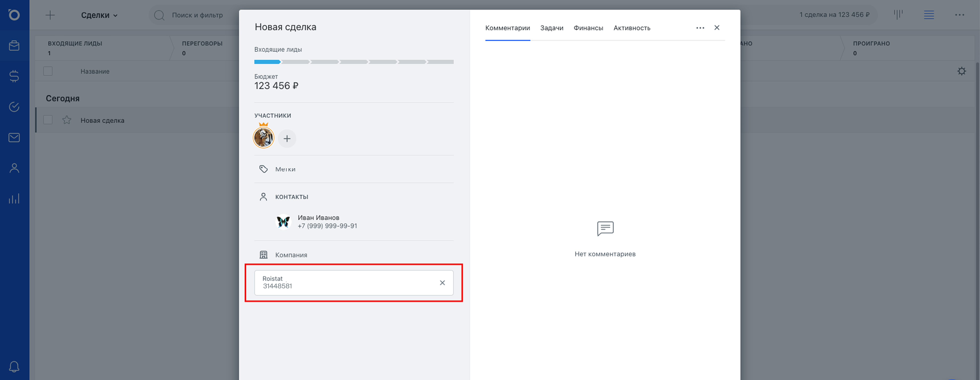Expand the Сделки dropdown in header
The image size is (980, 380).
[x=99, y=15]
